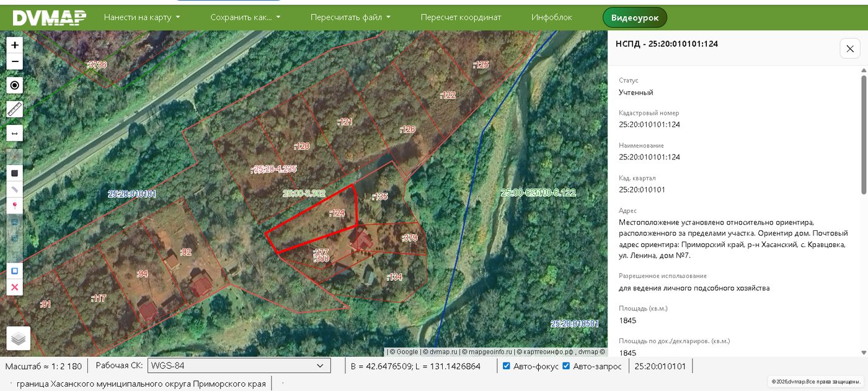This screenshot has width=868, height=391.
Task: Click the info panel vertical scrollbar
Action: click(864, 211)
